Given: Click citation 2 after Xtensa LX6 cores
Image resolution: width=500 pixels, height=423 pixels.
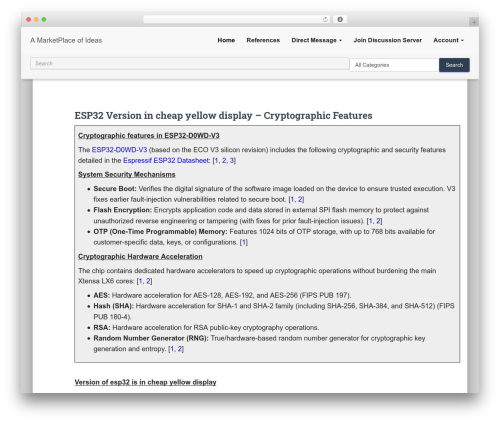Looking at the screenshot, I should pos(148,281).
